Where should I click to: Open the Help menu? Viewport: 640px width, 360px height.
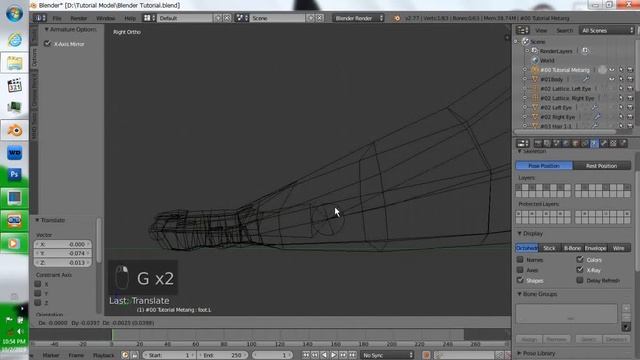tap(130, 18)
